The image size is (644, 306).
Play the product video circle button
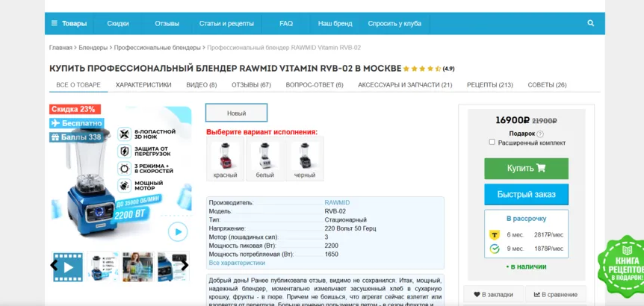click(x=178, y=232)
